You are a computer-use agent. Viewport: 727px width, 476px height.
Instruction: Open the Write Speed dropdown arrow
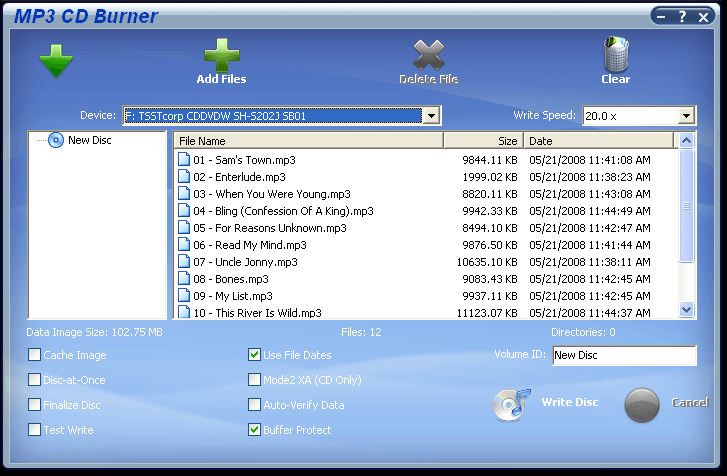686,116
